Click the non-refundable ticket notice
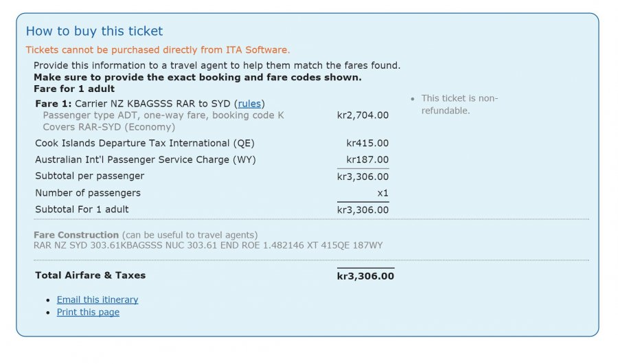618x364 pixels. tap(459, 104)
